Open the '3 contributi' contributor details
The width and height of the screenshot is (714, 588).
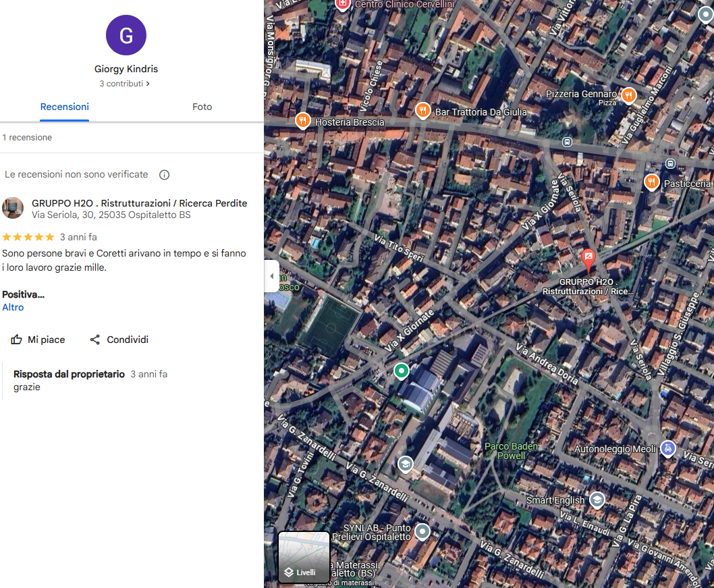124,84
